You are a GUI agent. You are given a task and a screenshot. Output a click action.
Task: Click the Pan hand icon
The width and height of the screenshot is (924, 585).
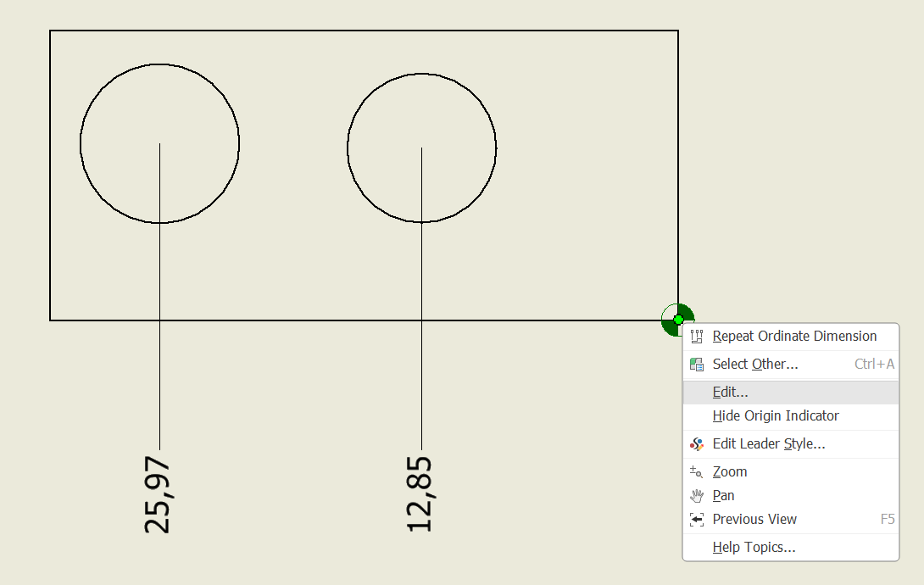pos(697,496)
